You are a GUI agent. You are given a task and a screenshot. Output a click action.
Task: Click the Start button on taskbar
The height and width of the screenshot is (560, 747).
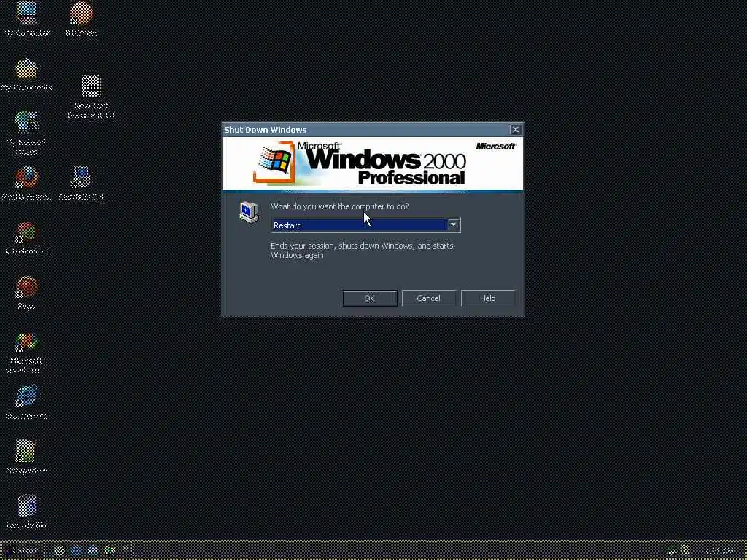point(22,551)
